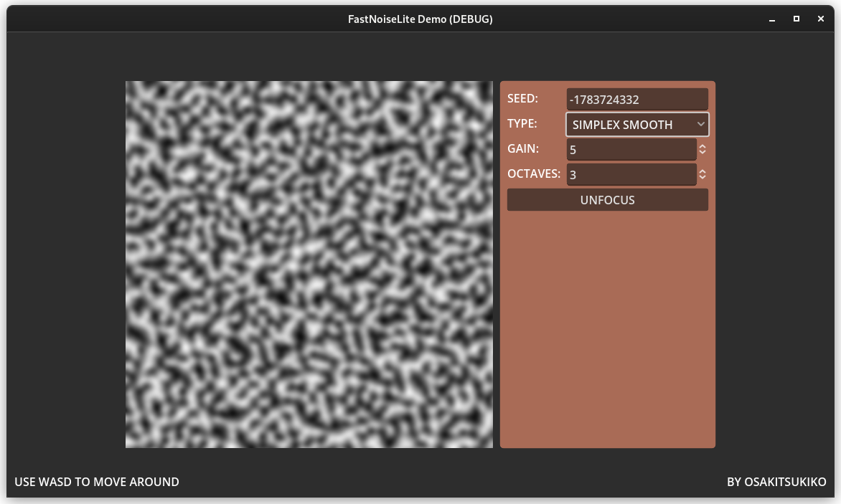Click the GAIN: label

pyautogui.click(x=524, y=149)
